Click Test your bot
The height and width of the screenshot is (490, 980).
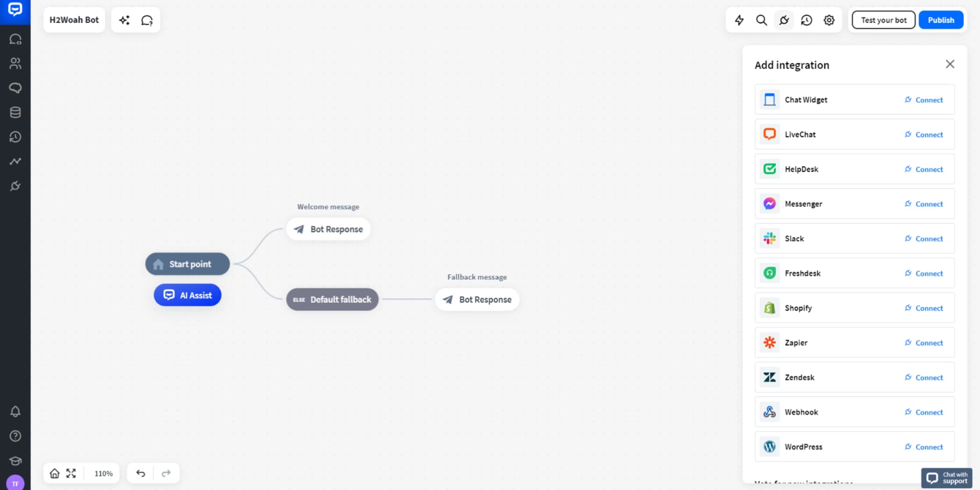click(883, 20)
